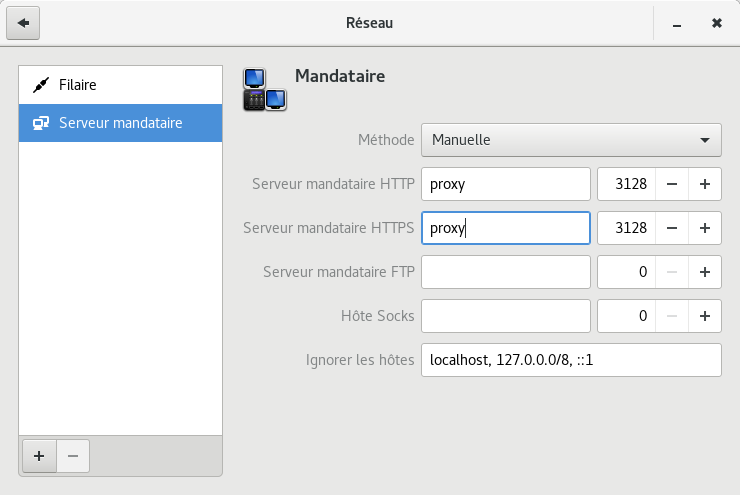Click the Mandataire computers icon
The image size is (740, 495).
click(265, 90)
